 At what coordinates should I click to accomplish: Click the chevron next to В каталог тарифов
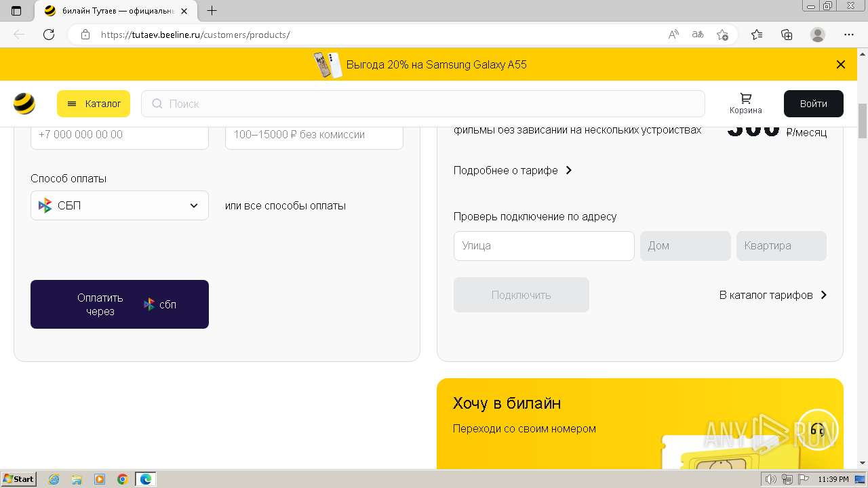824,295
